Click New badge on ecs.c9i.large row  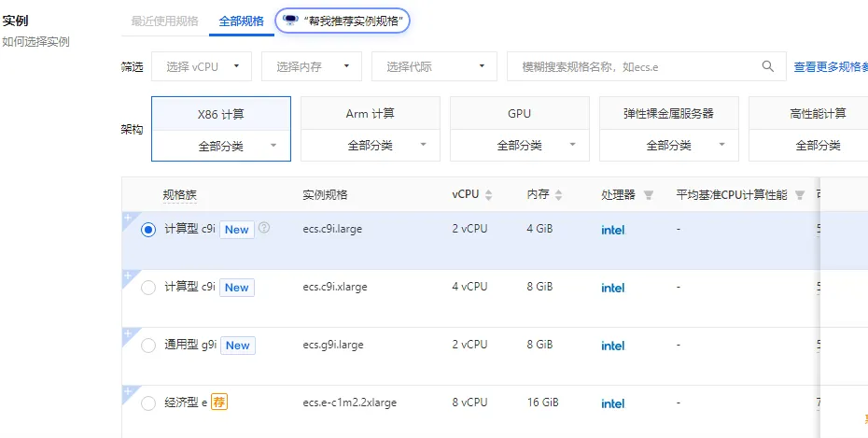coord(237,230)
